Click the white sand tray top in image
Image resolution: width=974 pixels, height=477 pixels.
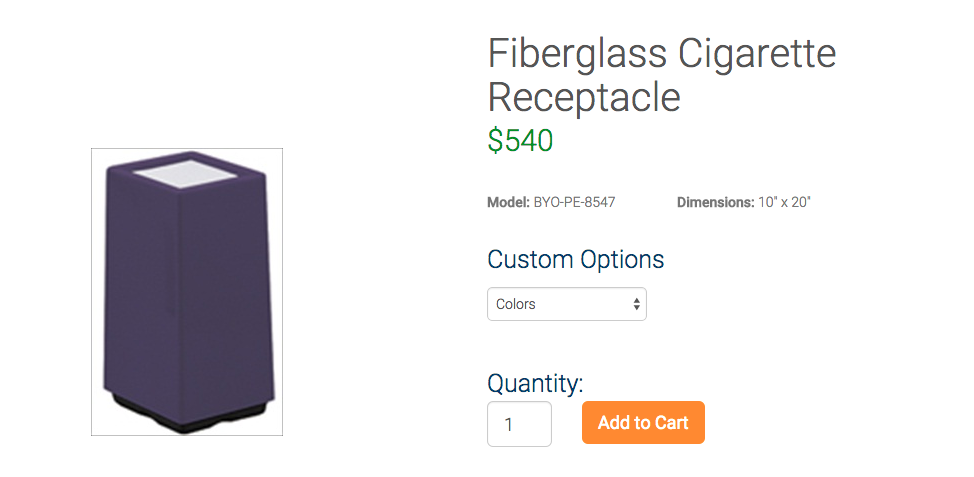pyautogui.click(x=185, y=173)
